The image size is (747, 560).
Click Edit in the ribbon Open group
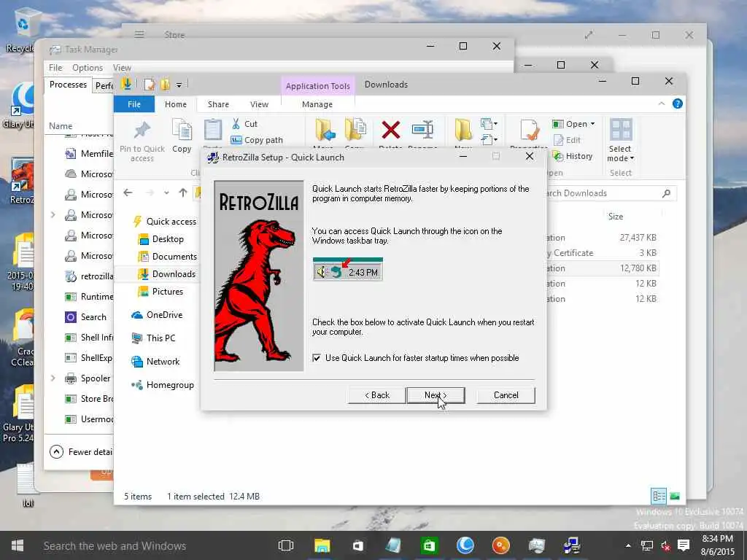tap(568, 140)
